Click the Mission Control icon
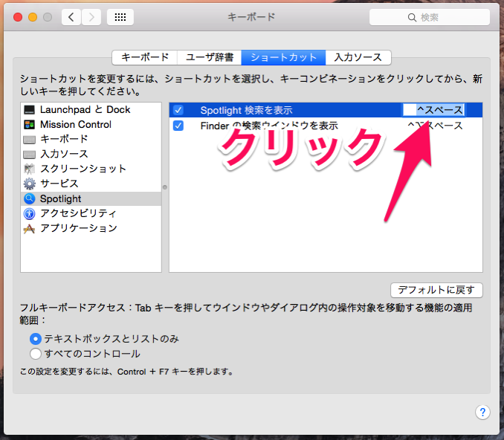 [29, 125]
